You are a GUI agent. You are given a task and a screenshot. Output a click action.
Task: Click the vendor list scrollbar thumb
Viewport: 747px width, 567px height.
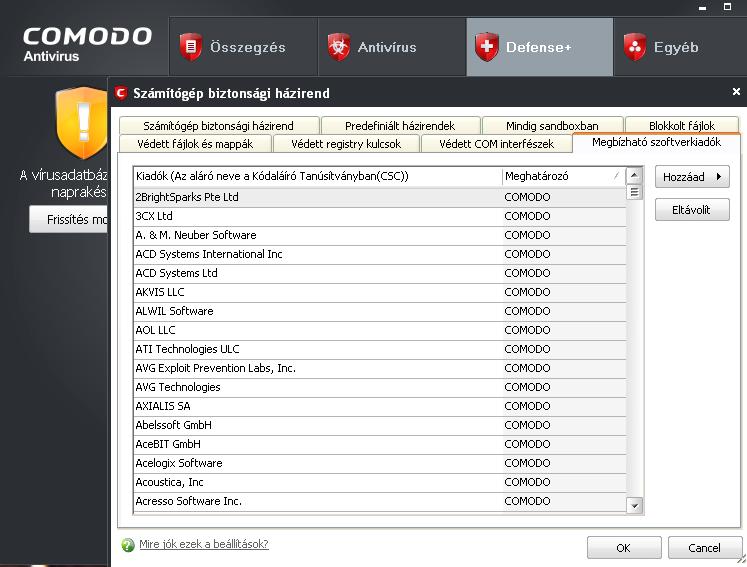(634, 192)
